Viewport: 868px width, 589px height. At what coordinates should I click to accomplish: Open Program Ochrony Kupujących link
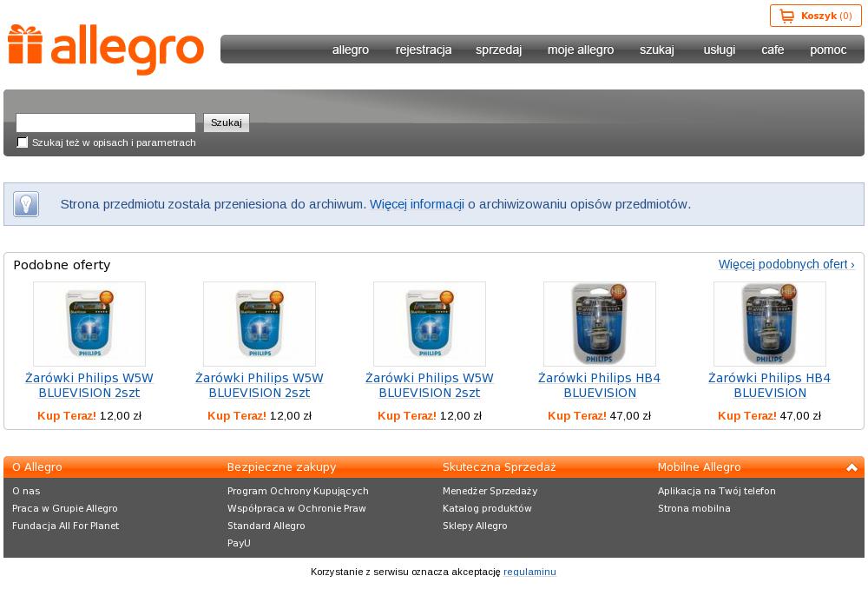point(298,491)
